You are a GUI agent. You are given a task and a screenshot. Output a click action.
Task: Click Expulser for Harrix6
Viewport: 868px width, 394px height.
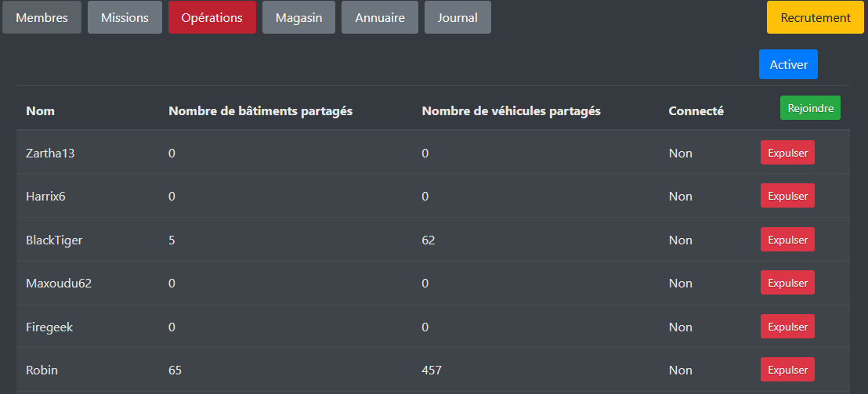click(787, 196)
